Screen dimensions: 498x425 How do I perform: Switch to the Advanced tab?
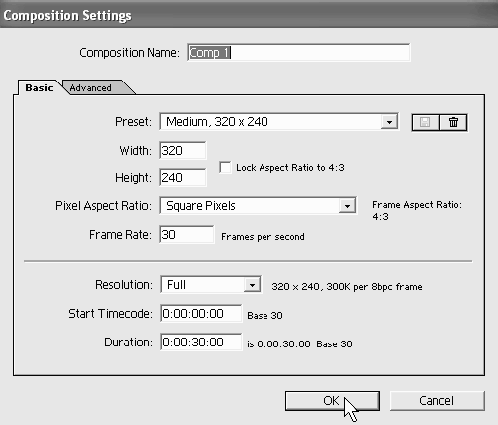(x=95, y=88)
